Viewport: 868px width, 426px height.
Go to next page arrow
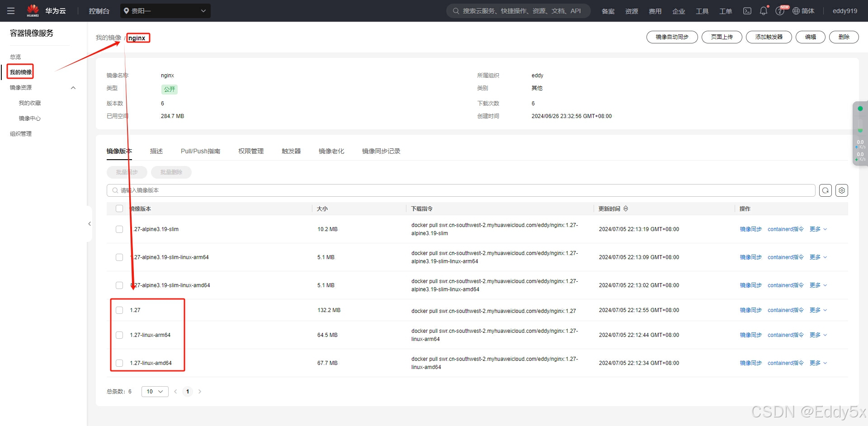199,392
